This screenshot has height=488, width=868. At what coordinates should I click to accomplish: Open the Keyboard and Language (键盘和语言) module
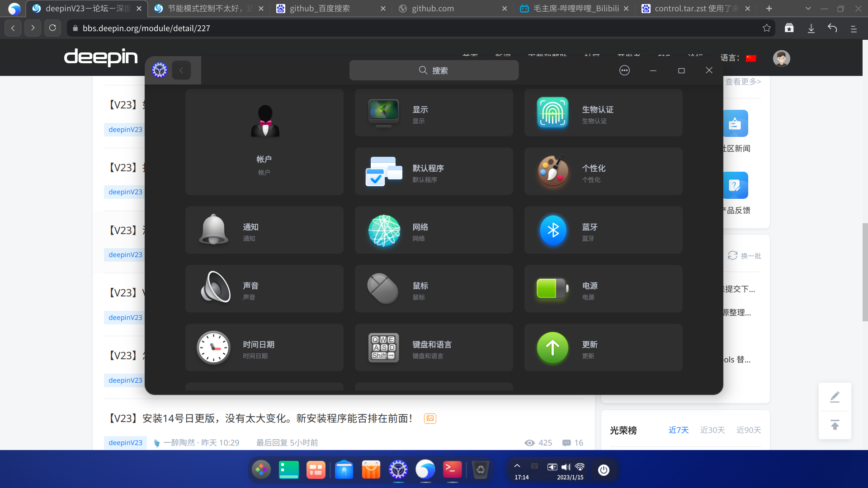click(434, 347)
